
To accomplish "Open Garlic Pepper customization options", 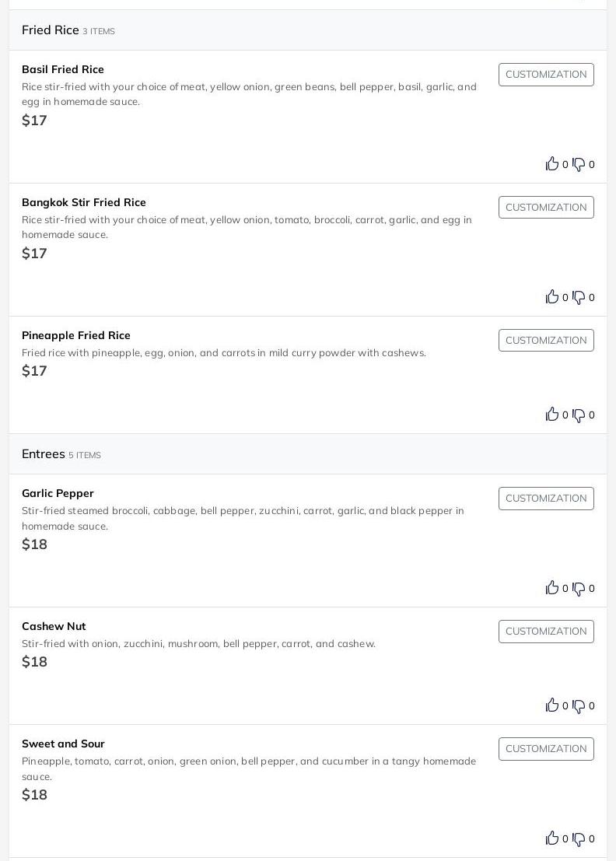I will (546, 499).
